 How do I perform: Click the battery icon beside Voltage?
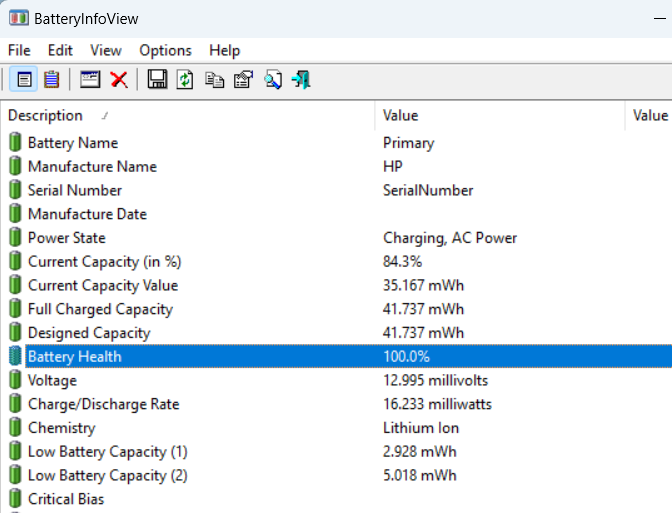click(15, 380)
